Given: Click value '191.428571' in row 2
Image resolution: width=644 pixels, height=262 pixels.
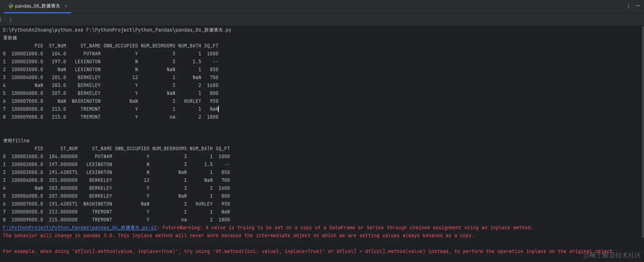Looking at the screenshot, I should pos(63,173).
